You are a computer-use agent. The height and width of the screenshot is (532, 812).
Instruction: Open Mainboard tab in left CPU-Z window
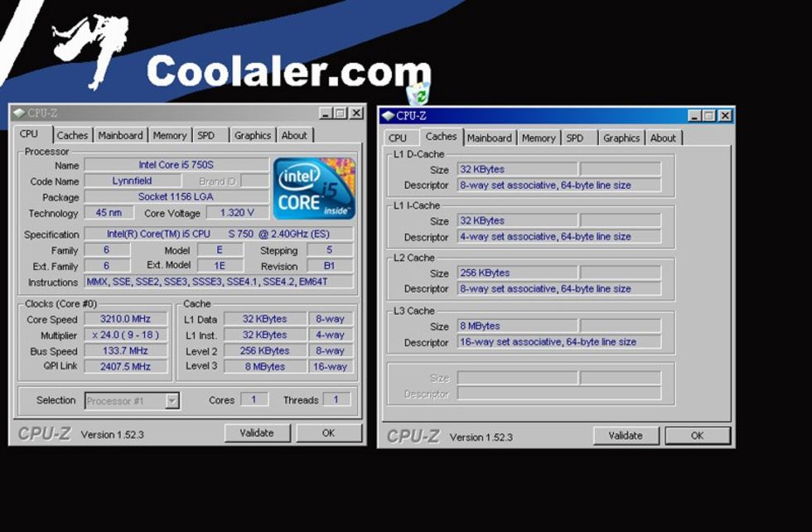(120, 135)
